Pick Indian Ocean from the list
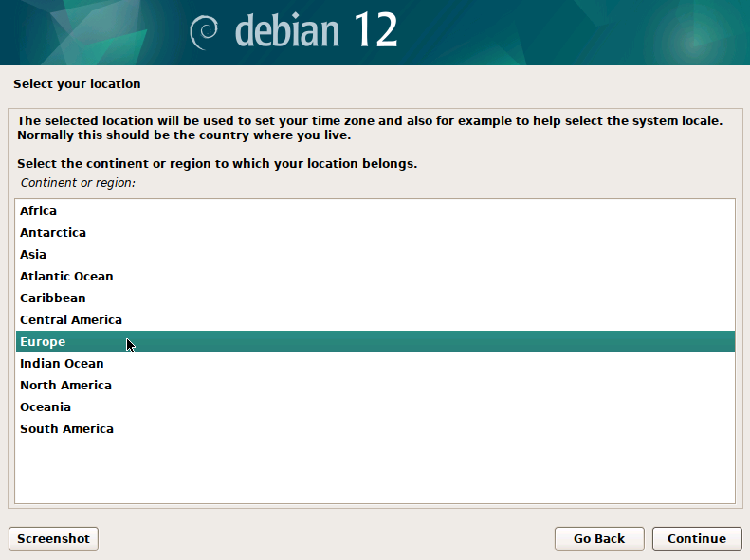This screenshot has width=750, height=560. click(x=62, y=363)
